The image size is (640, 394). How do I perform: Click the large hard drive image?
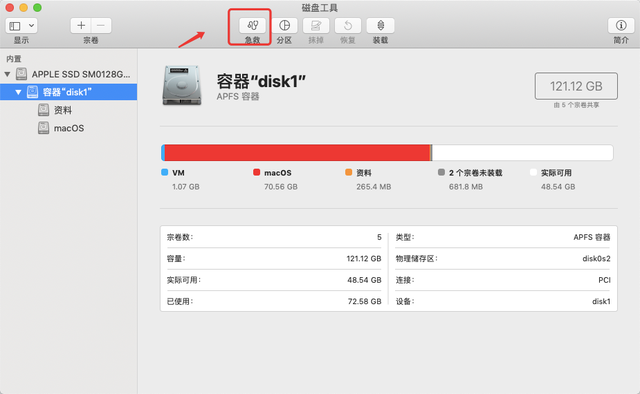(182, 85)
